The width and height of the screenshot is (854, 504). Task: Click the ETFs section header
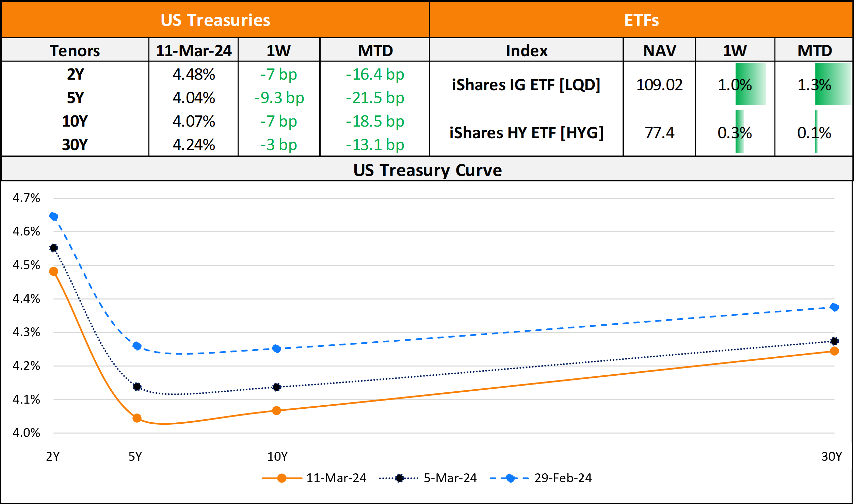click(x=641, y=20)
